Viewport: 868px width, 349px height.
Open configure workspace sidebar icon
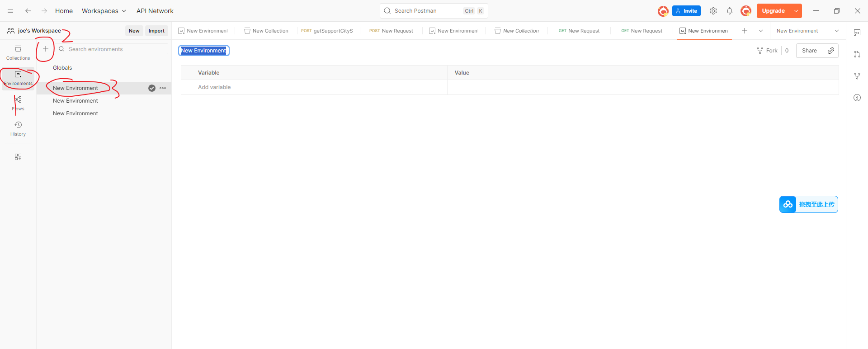[18, 157]
